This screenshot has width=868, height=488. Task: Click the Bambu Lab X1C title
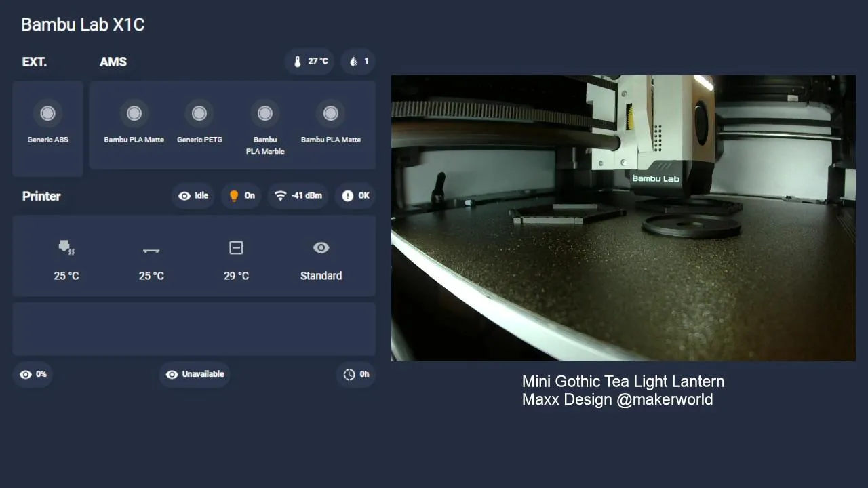point(83,25)
